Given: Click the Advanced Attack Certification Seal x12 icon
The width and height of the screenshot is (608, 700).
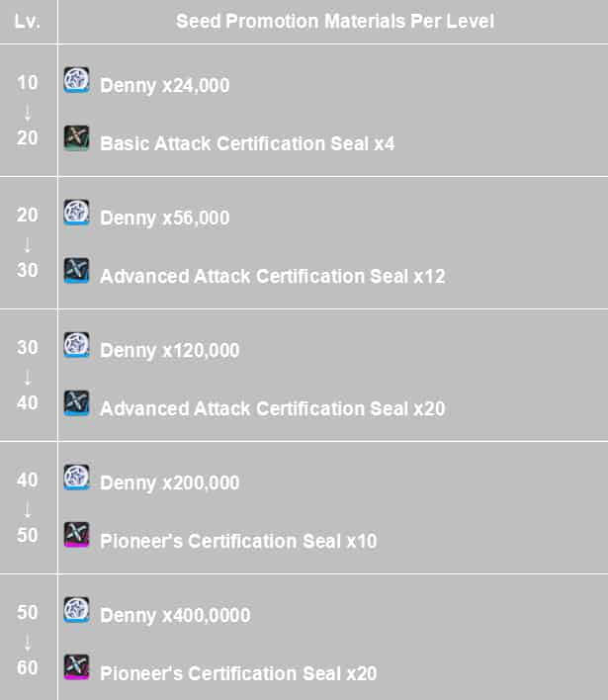Looking at the screenshot, I should 77,270.
